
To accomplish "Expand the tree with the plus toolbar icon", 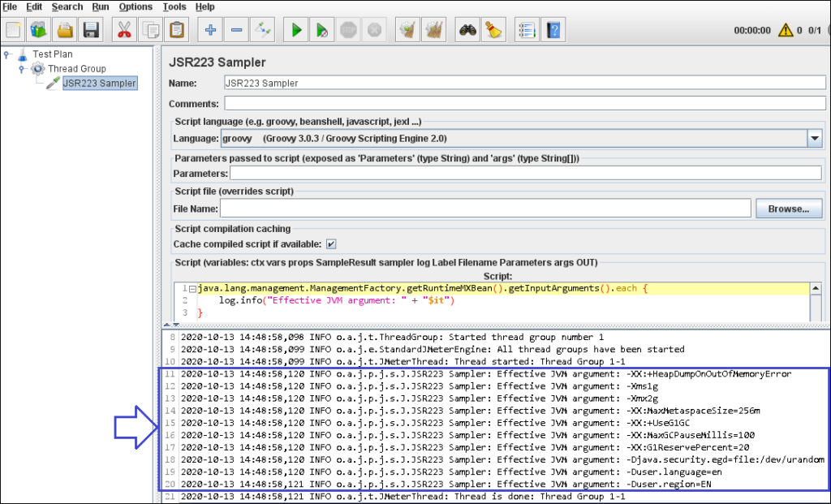I will pyautogui.click(x=209, y=29).
